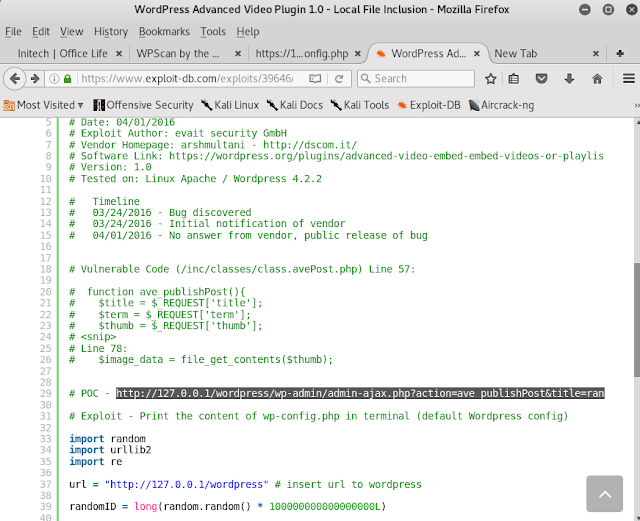The height and width of the screenshot is (521, 640).
Task: Click 'import random' on line 33
Action: (107, 439)
